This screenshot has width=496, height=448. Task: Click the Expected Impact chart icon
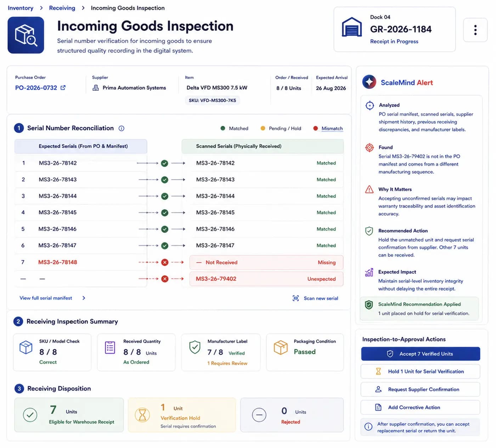coord(369,272)
